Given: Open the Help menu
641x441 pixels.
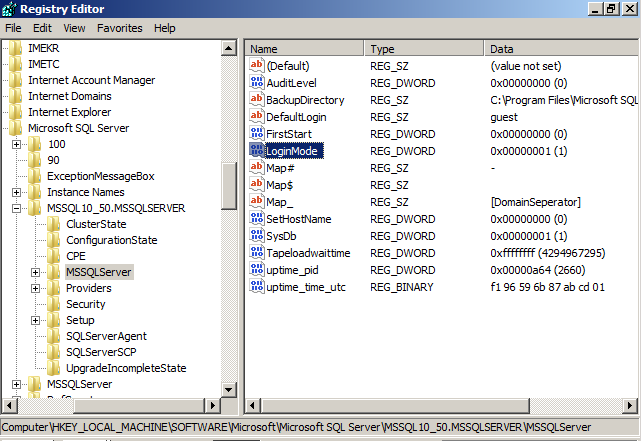Looking at the screenshot, I should (164, 28).
